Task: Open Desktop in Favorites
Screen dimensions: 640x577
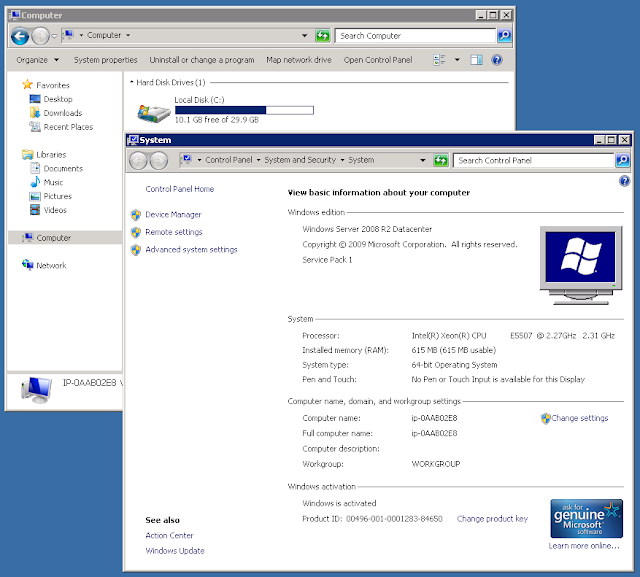Action: click(x=58, y=99)
